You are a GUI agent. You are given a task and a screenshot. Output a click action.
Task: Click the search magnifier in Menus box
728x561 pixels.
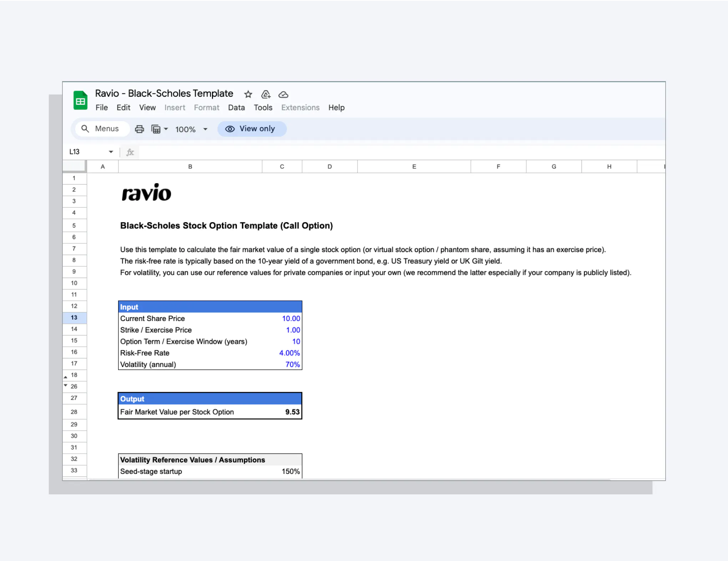pos(85,129)
